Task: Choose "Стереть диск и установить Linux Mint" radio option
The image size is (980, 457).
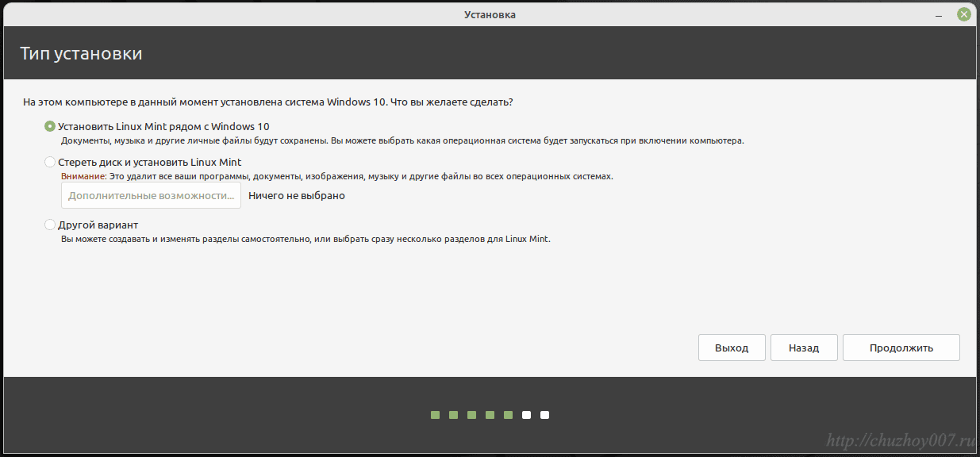Action: (50, 162)
